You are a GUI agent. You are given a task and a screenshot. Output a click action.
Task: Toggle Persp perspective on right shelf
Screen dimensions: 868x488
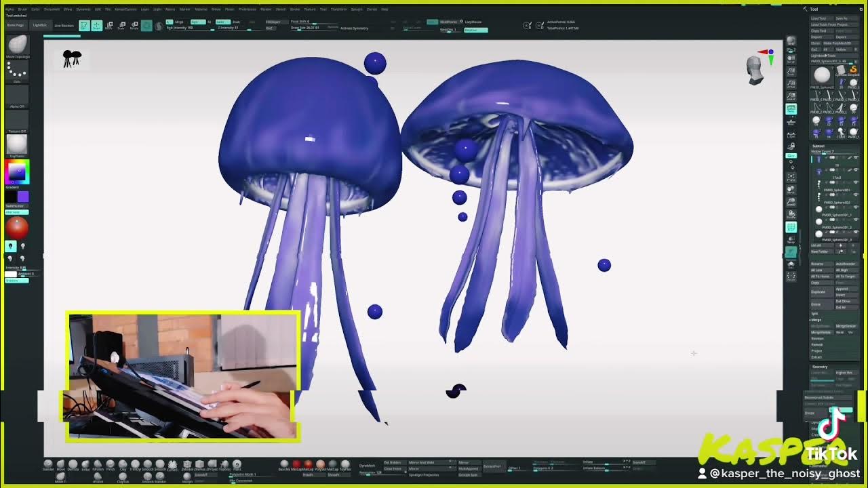click(x=791, y=109)
